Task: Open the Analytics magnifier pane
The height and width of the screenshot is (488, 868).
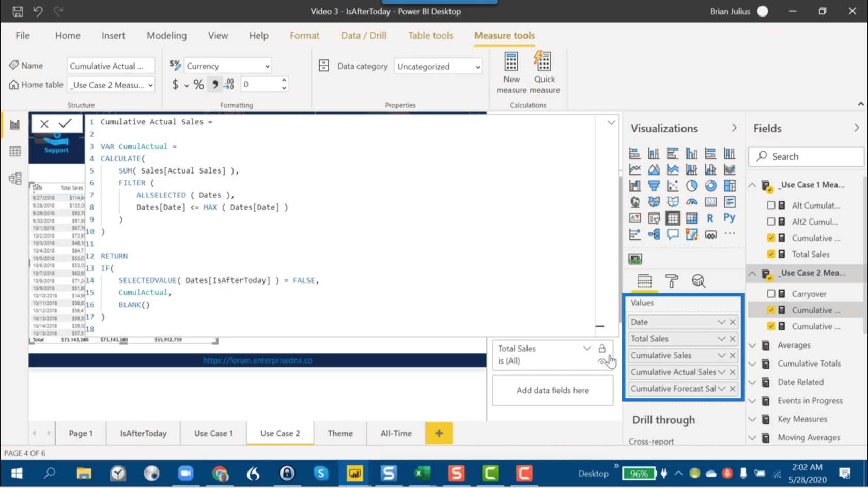Action: tap(699, 281)
